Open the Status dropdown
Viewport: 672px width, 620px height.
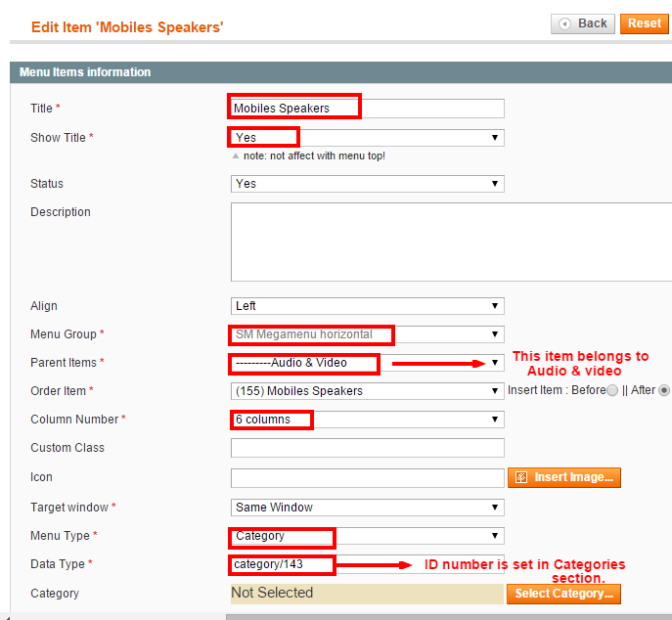coord(367,184)
